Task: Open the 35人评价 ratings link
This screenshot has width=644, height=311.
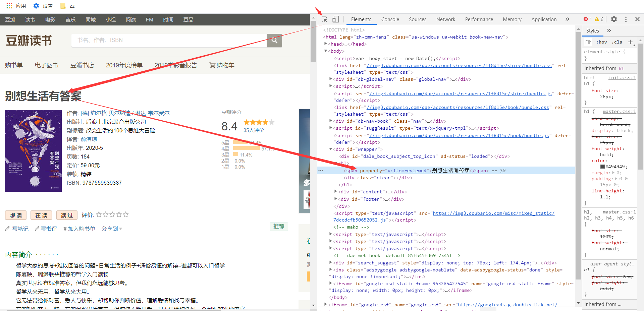Action: pyautogui.click(x=254, y=130)
